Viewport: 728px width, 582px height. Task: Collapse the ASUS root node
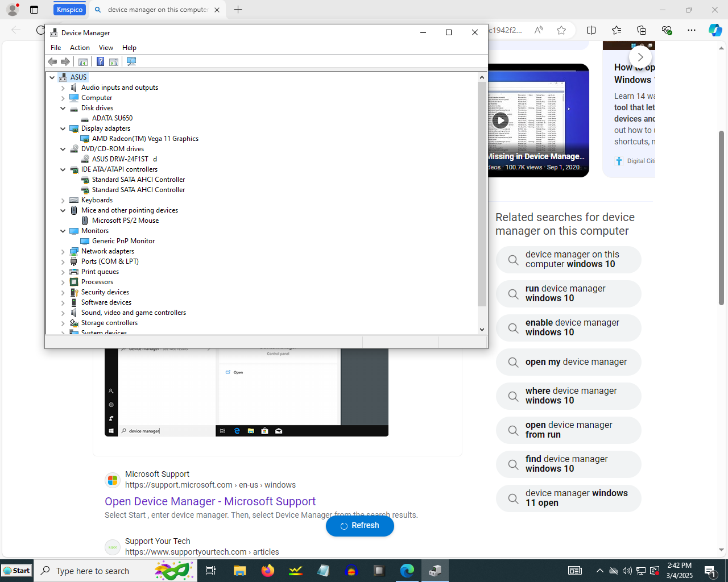pos(52,77)
